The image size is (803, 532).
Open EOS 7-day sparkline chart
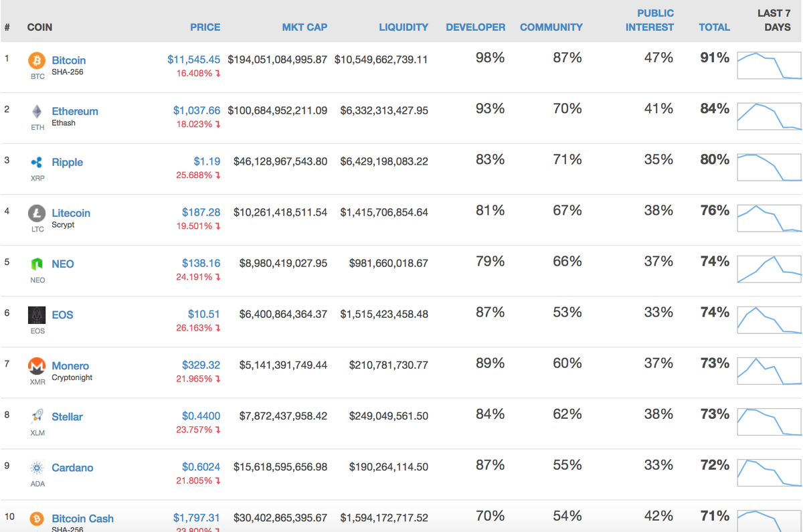click(769, 319)
